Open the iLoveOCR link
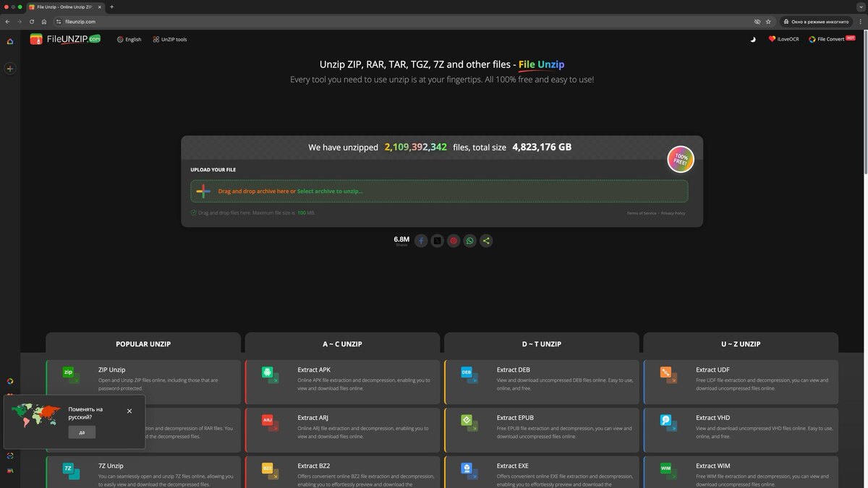This screenshot has height=488, width=868. [783, 39]
